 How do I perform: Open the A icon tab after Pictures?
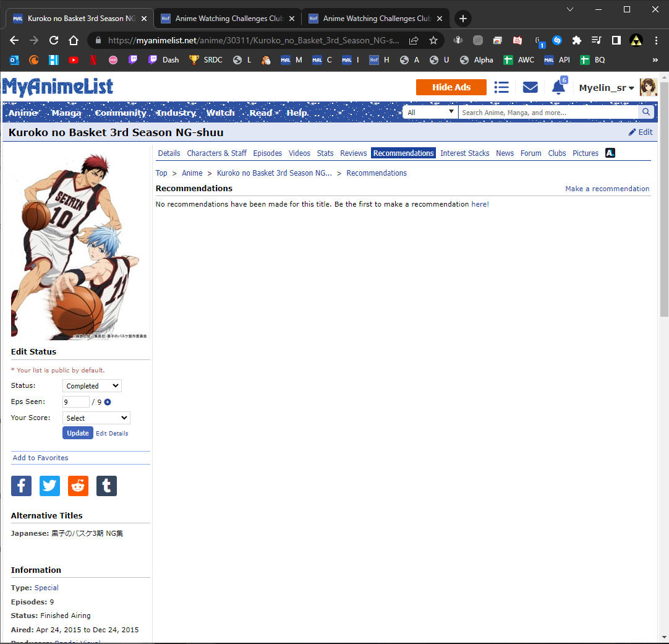(610, 153)
